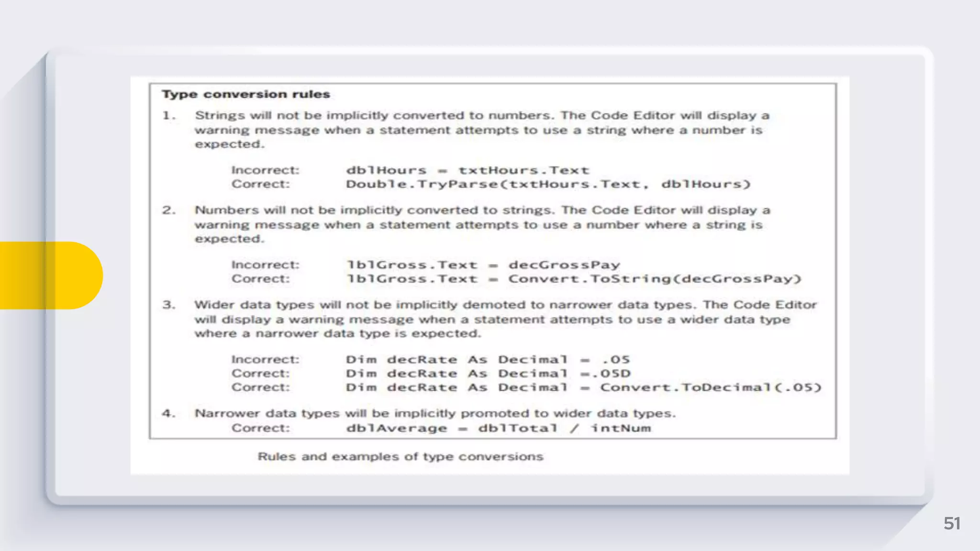The height and width of the screenshot is (551, 980).
Task: Click the "Incorrect:" label under rule 3
Action: (x=265, y=360)
